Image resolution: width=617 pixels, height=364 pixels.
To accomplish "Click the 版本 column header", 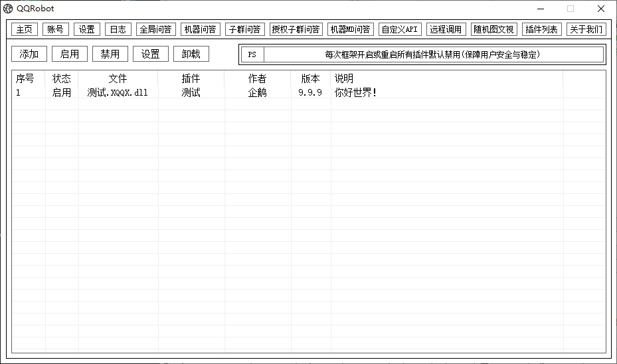I will point(310,78).
